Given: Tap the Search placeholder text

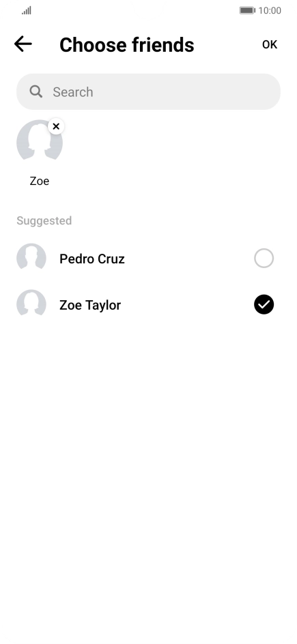Looking at the screenshot, I should point(72,92).
